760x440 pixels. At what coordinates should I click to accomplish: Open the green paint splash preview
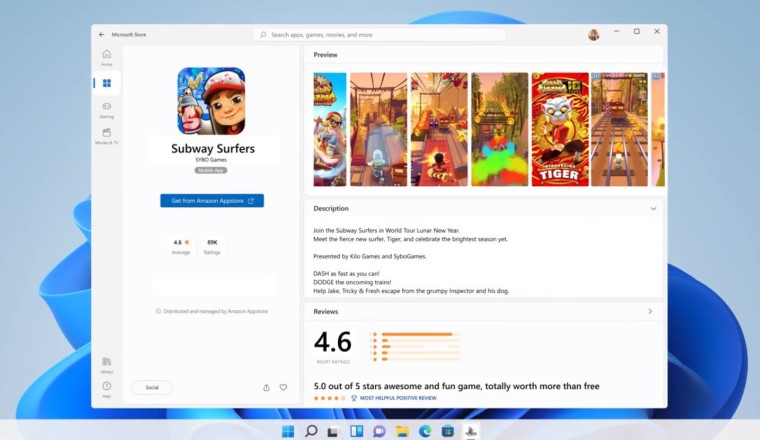499,129
